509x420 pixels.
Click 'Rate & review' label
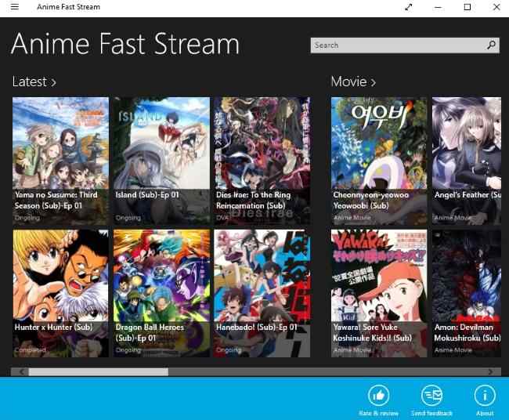pos(378,413)
